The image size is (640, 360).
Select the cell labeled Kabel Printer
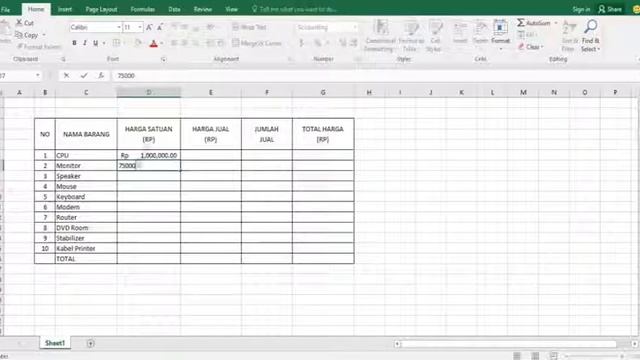pyautogui.click(x=86, y=248)
